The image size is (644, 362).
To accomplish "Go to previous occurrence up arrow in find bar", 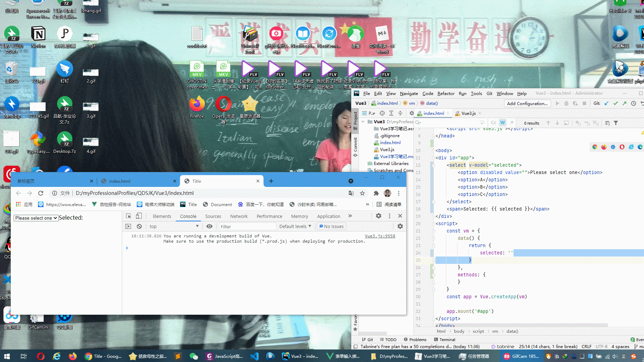I will (x=548, y=123).
